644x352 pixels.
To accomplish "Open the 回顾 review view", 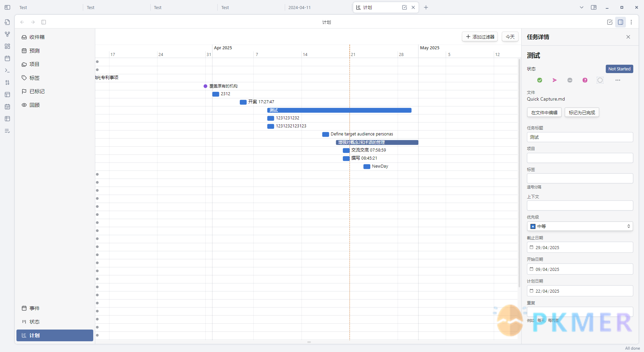I will (55, 105).
